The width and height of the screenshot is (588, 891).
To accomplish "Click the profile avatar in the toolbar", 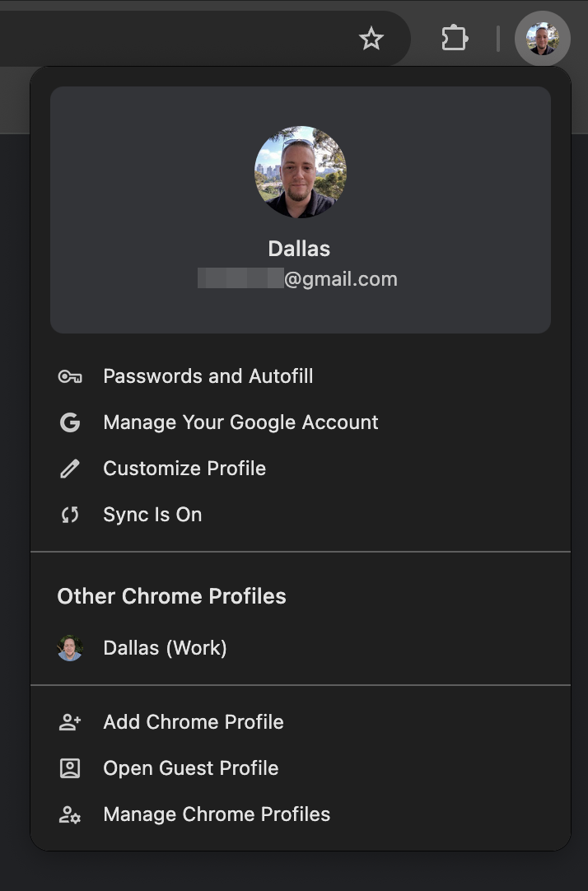I will pos(543,39).
